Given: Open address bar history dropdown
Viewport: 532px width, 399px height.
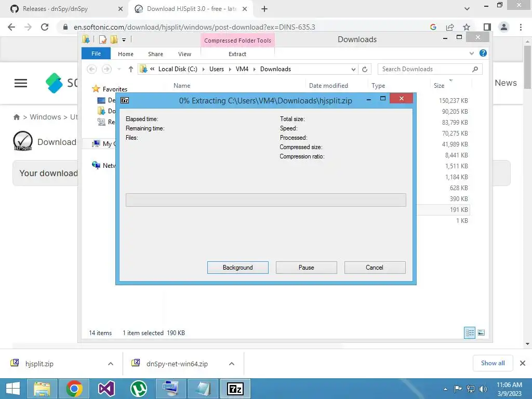Looking at the screenshot, I should click(353, 69).
